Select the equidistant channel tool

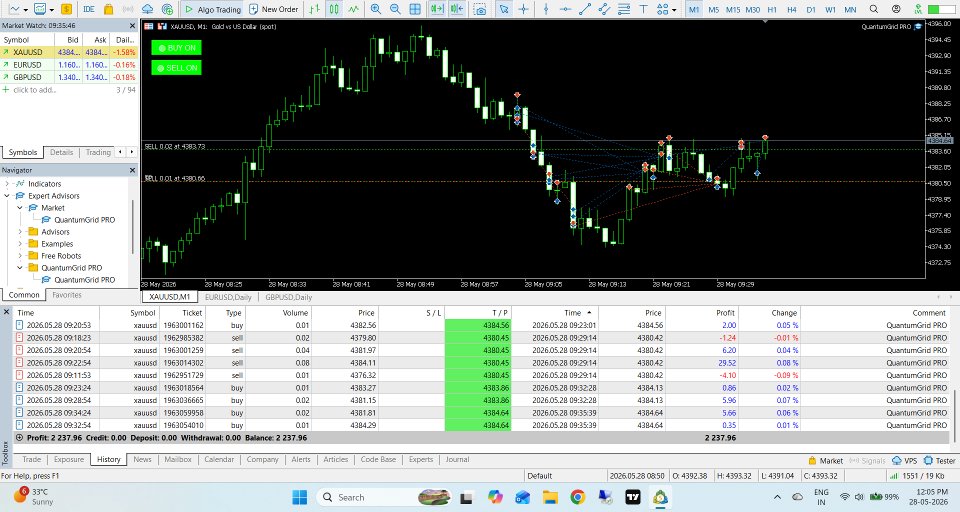(604, 9)
